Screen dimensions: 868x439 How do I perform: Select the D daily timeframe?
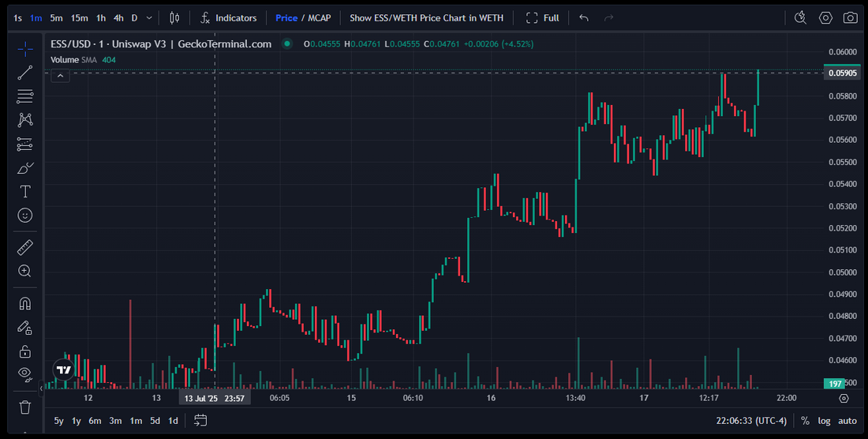(134, 17)
